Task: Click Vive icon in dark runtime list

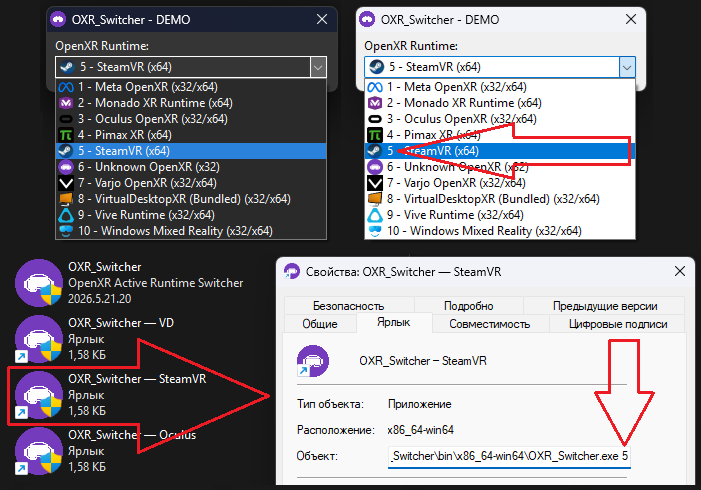Action: (x=66, y=215)
